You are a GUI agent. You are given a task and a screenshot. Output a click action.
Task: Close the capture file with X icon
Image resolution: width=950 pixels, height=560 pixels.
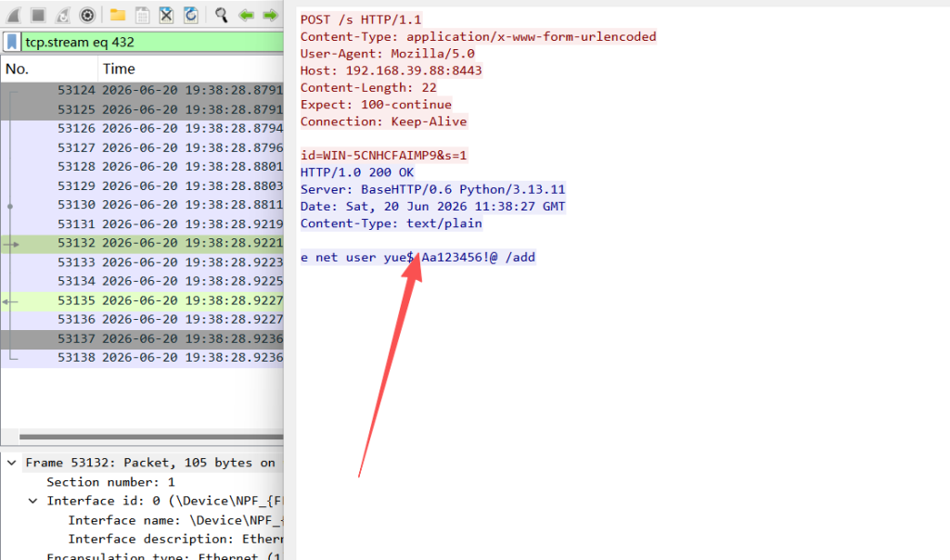point(166,15)
